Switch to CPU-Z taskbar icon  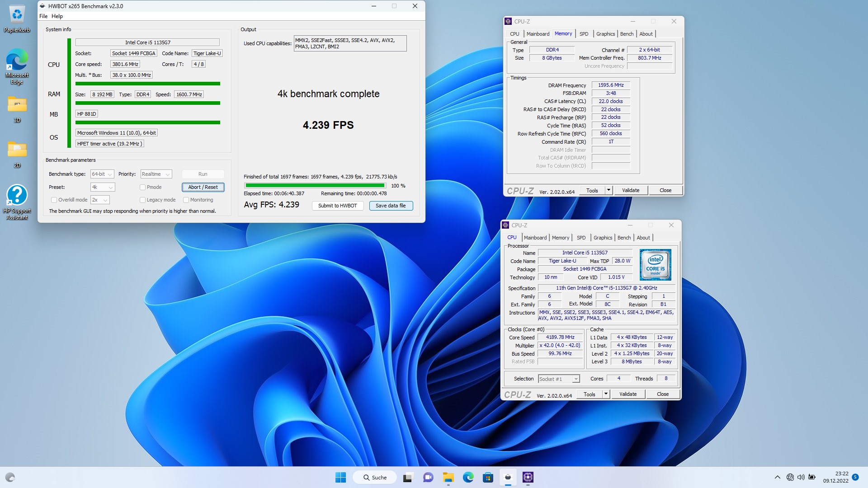click(528, 477)
